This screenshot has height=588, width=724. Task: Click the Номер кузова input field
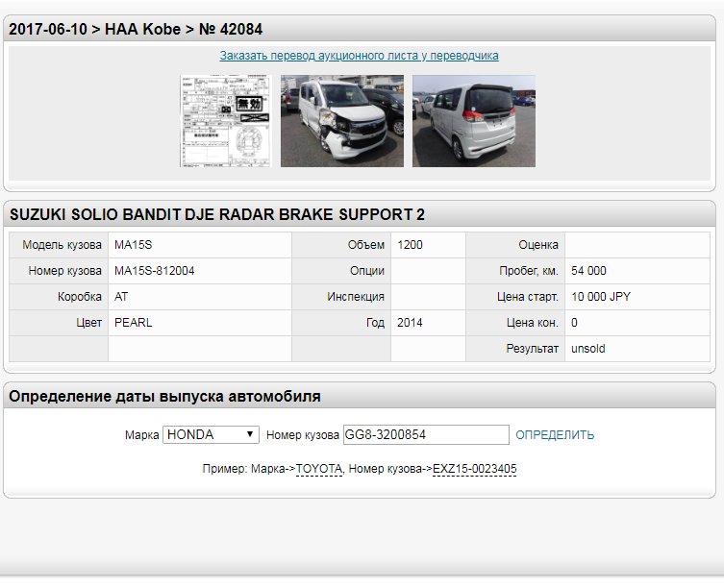pyautogui.click(x=426, y=435)
